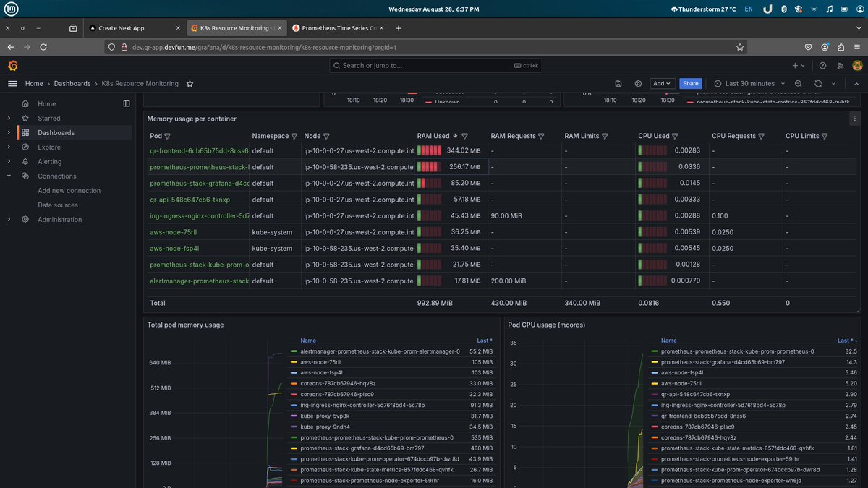Star the K8s Resource Monitoring dashboard

point(190,83)
